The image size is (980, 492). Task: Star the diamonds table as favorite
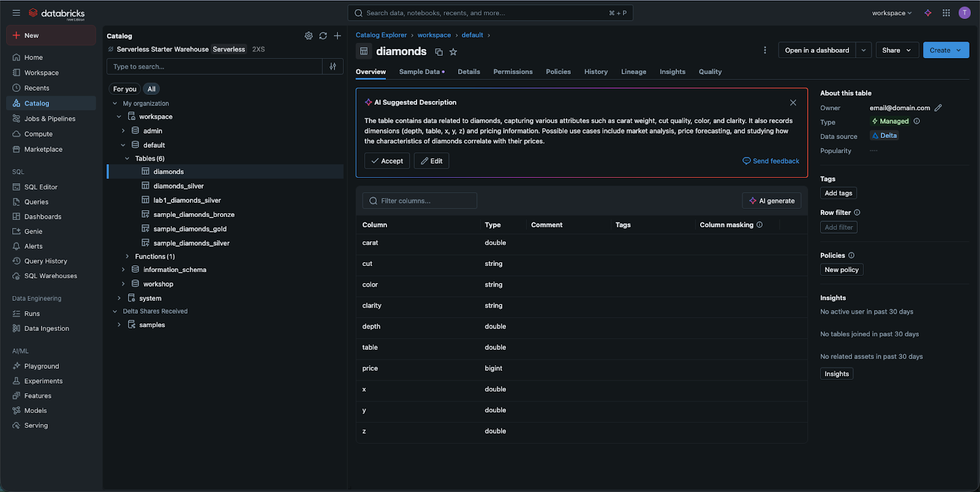click(x=453, y=52)
